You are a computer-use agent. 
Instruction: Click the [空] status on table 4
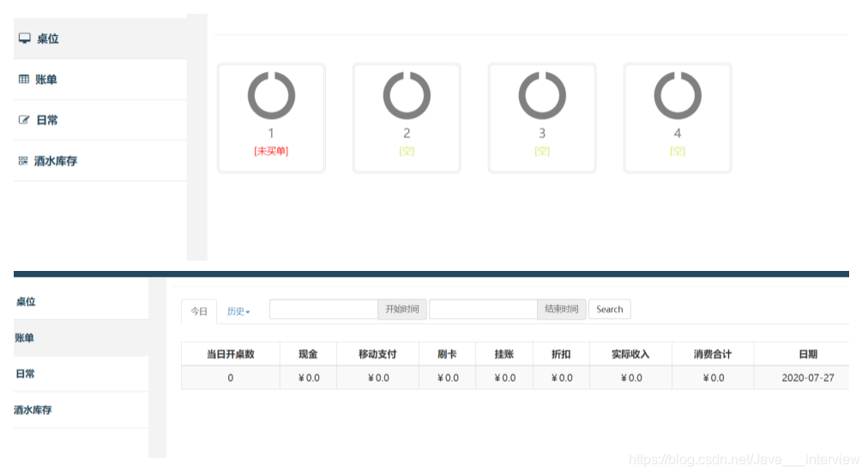tap(678, 151)
